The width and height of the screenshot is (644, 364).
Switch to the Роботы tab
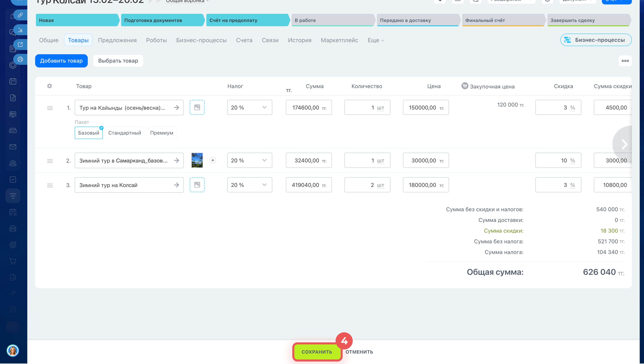click(x=156, y=40)
